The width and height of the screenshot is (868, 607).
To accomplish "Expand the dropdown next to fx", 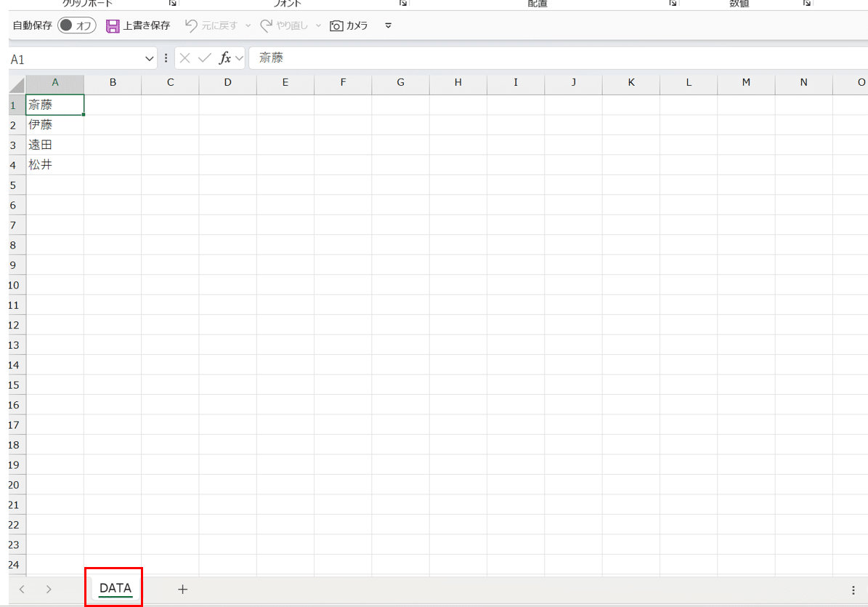I will [239, 58].
